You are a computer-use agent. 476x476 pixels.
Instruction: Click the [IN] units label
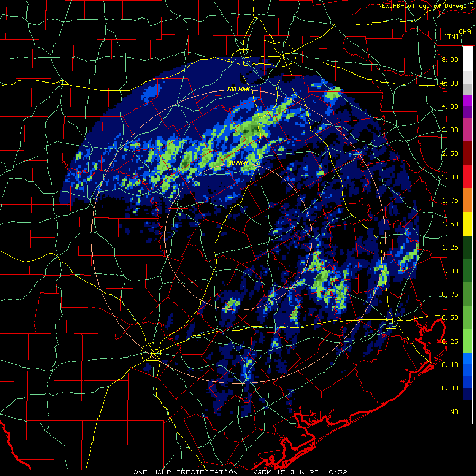click(x=451, y=36)
